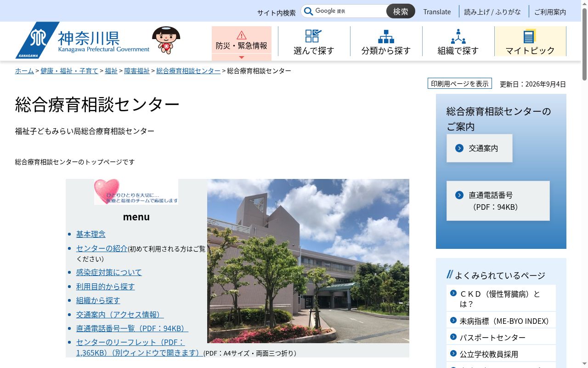Open the 組織から探す link
The width and height of the screenshot is (588, 368).
click(x=98, y=300)
